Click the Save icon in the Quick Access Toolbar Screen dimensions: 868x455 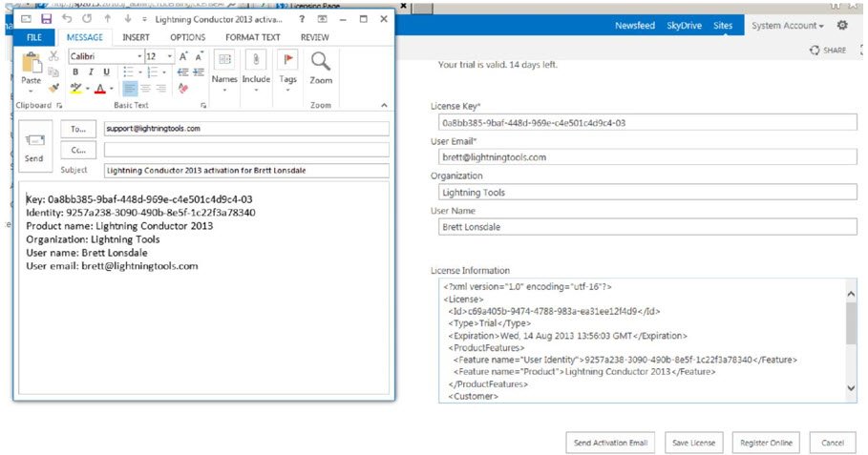point(47,19)
